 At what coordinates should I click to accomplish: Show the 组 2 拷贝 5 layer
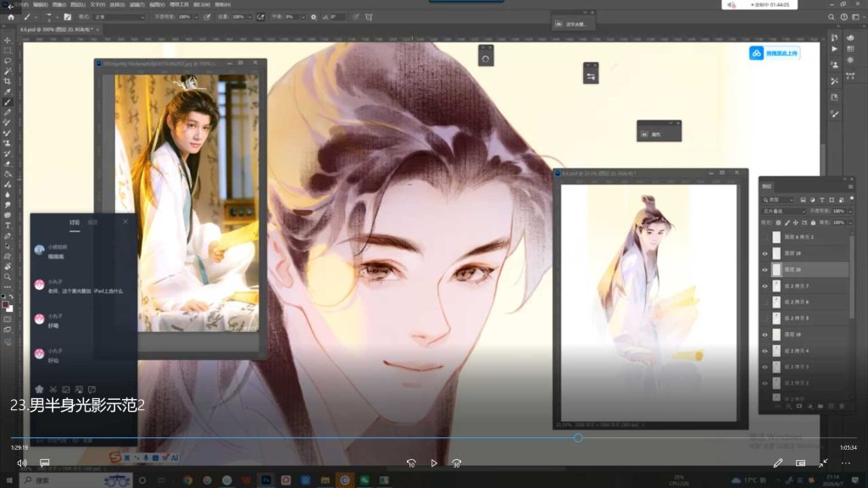pos(765,319)
